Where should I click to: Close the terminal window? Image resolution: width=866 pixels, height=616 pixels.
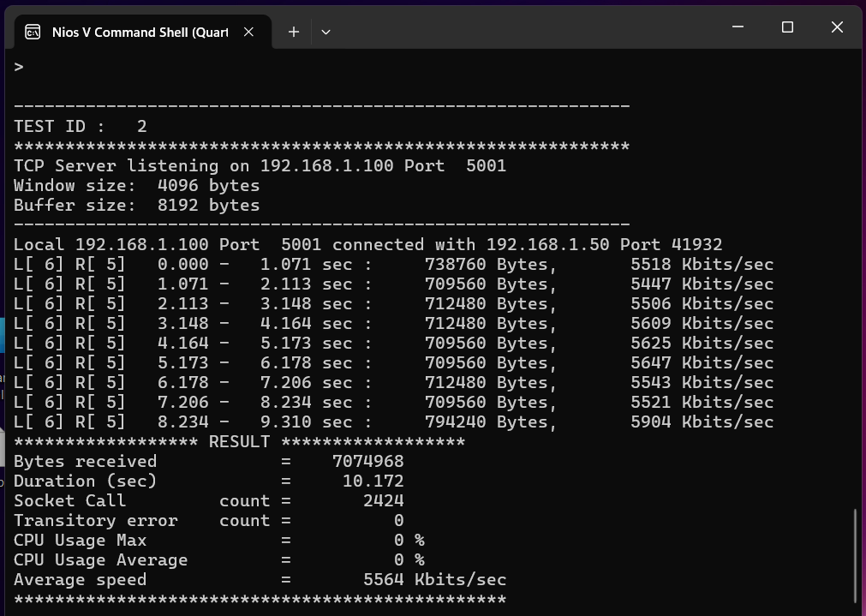[837, 27]
